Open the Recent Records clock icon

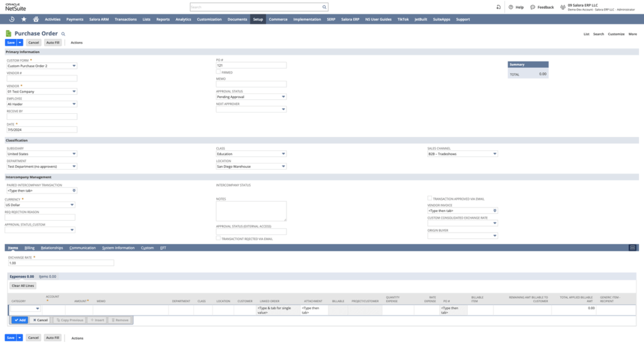point(12,19)
